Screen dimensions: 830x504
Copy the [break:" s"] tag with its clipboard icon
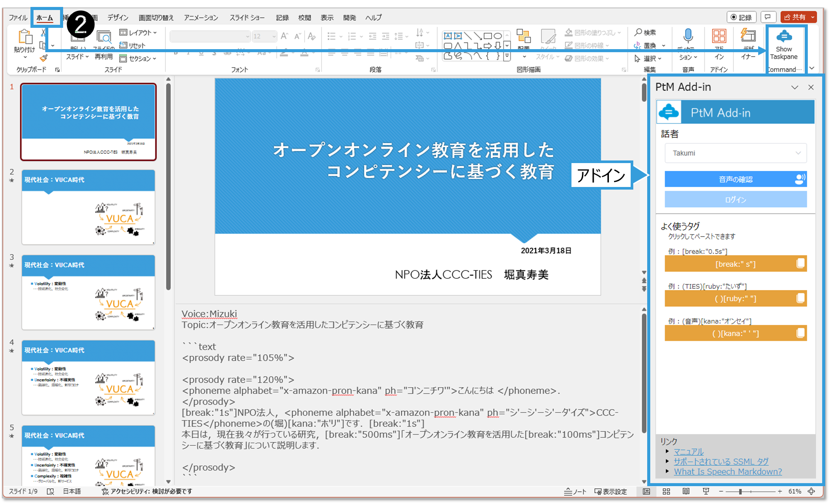click(x=800, y=264)
